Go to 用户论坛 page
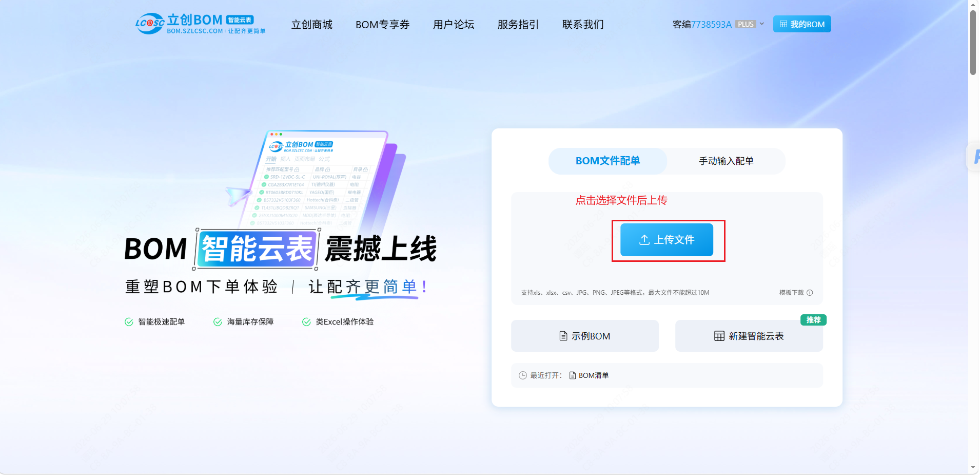This screenshot has height=475, width=980. click(x=453, y=24)
